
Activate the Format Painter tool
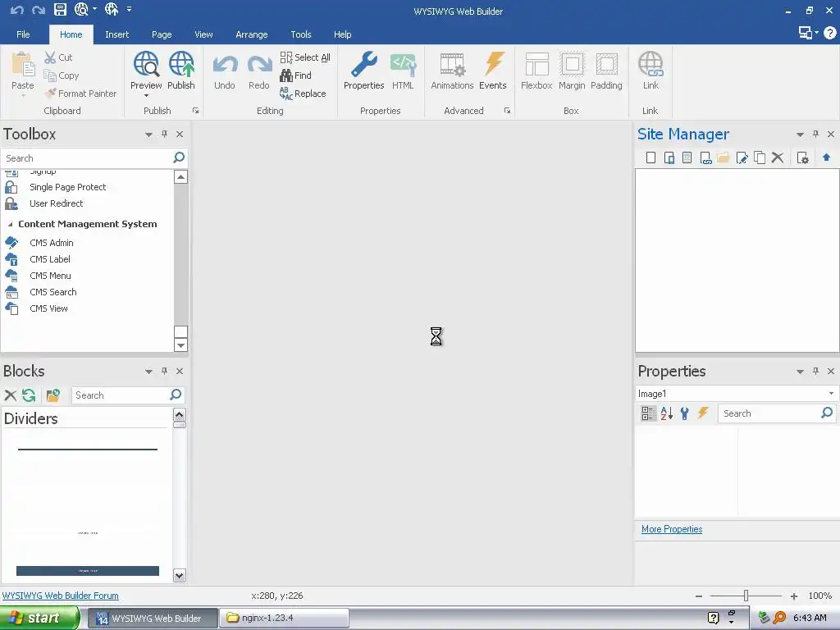(x=80, y=94)
